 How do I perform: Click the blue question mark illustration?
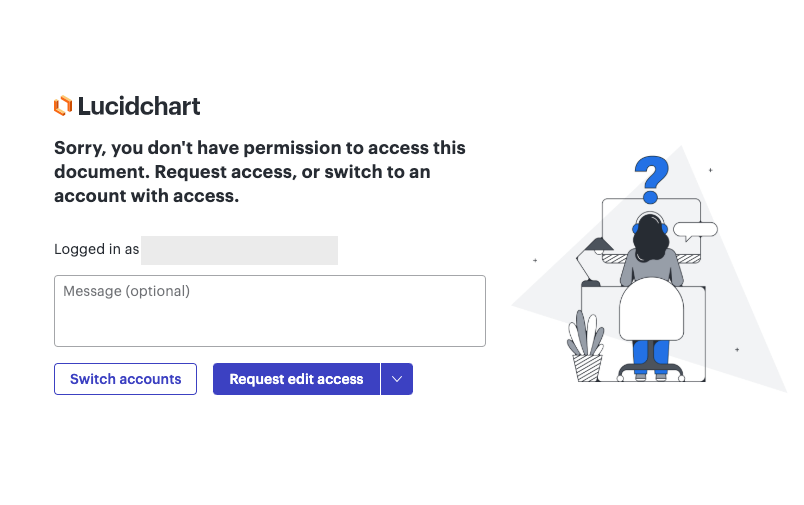651,179
